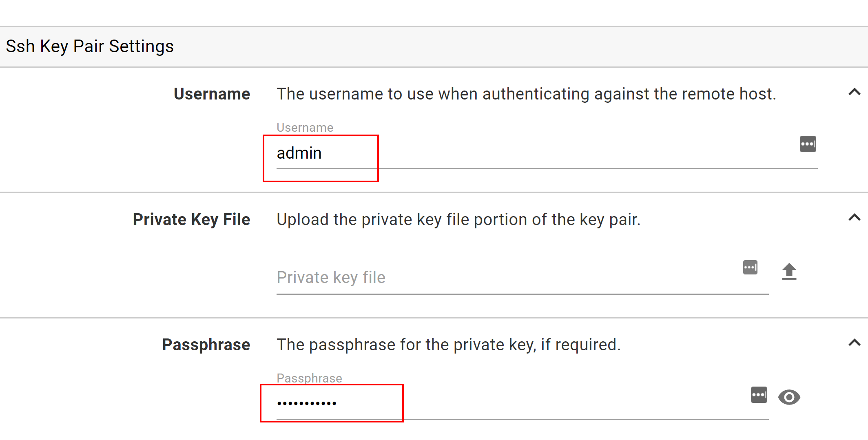The width and height of the screenshot is (868, 440).
Task: Click the Username bold label
Action: pos(212,94)
